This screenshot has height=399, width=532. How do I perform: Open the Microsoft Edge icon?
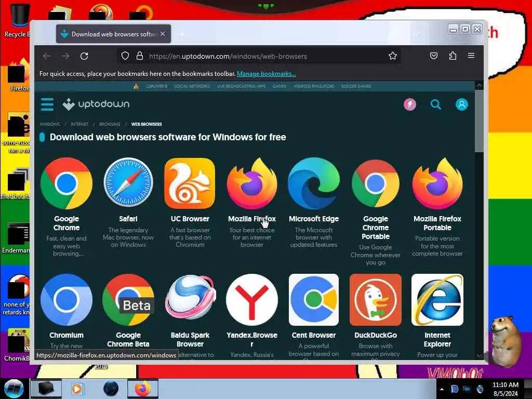314,183
